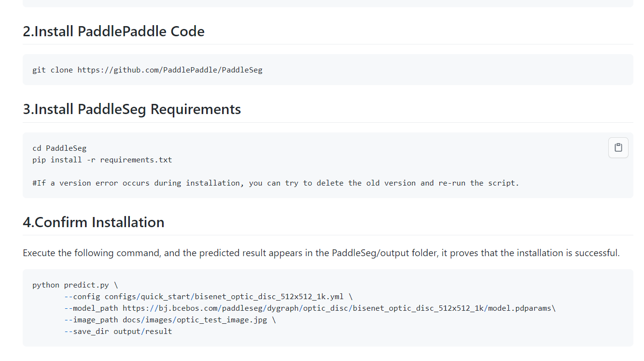This screenshot has width=644, height=361.
Task: Click the GitHub PaddleSeg repository URL
Action: (x=170, y=70)
